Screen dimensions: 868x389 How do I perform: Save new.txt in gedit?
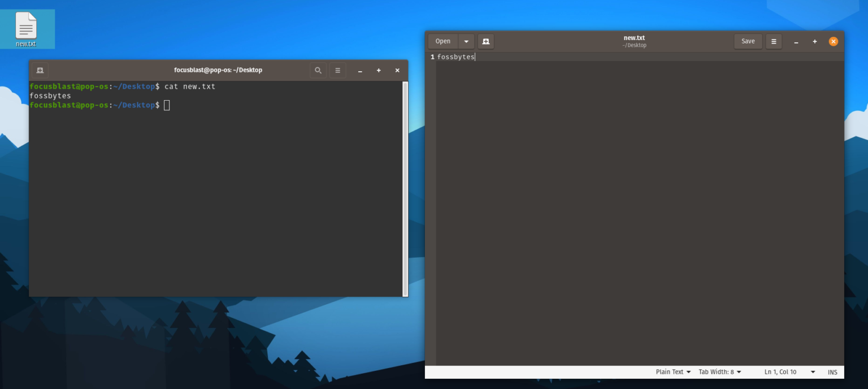click(x=748, y=41)
